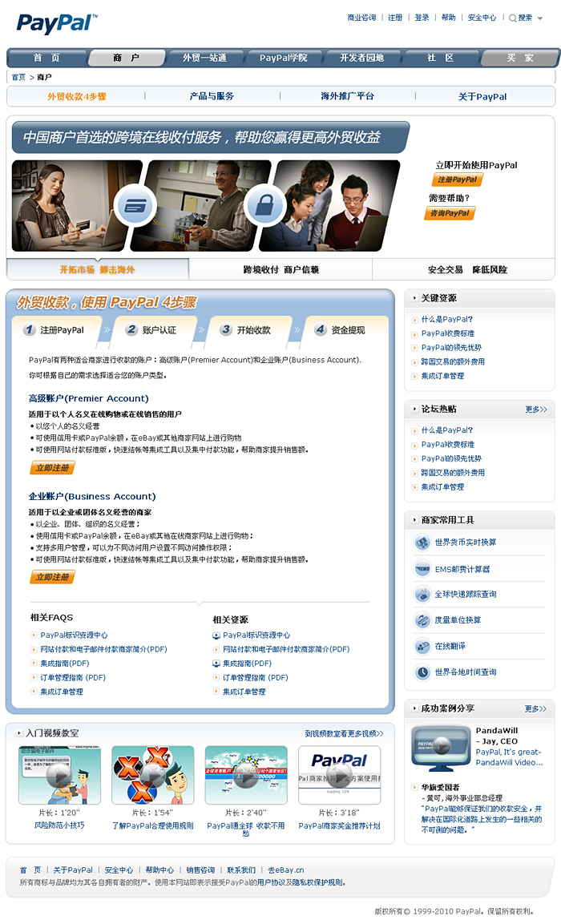Expand the 成功案例分享 section arrow
The height and width of the screenshot is (924, 561).
(x=415, y=708)
